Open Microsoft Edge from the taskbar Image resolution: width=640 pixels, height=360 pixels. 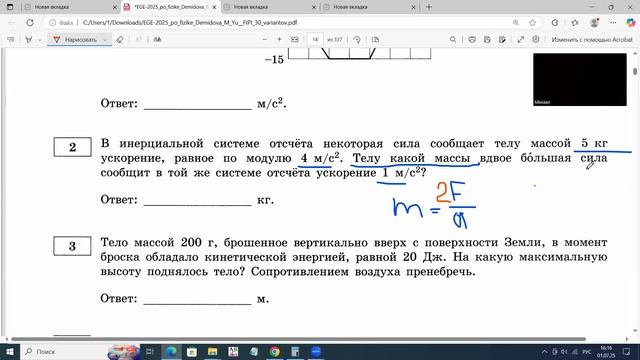point(171,351)
